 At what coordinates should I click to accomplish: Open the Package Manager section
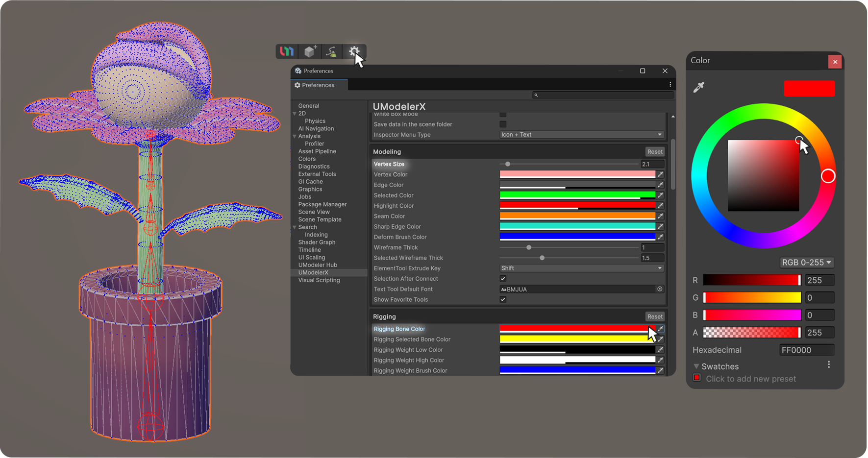coord(322,204)
